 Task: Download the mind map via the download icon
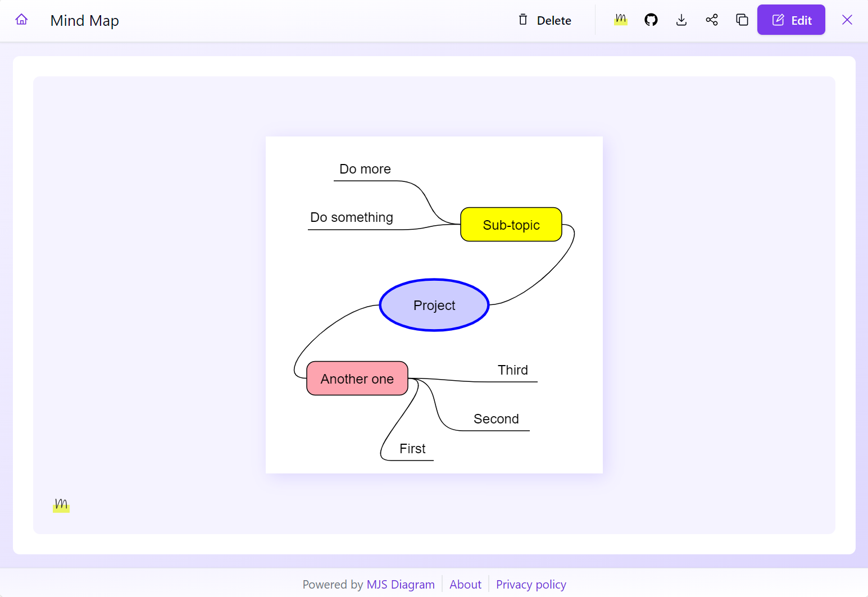tap(681, 20)
